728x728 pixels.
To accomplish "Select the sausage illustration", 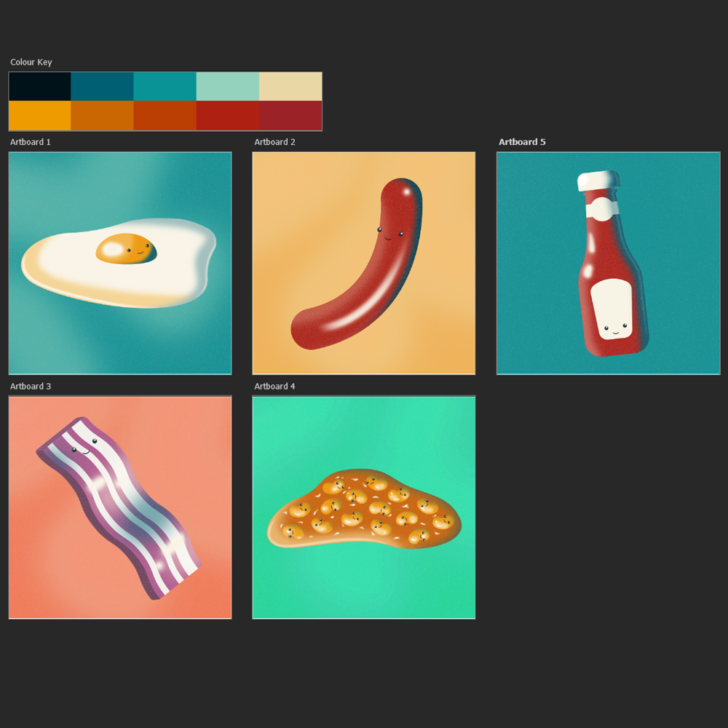I will [357, 264].
